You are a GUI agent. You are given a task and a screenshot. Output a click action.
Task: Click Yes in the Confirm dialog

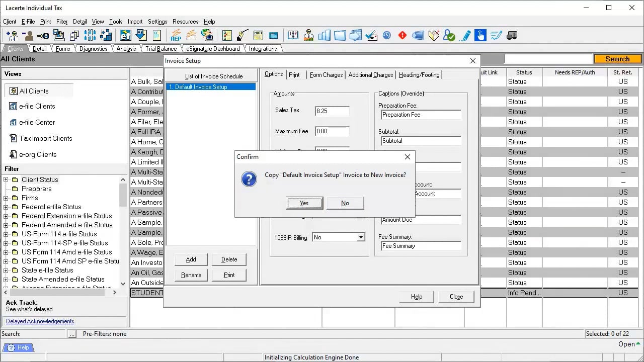tap(304, 203)
